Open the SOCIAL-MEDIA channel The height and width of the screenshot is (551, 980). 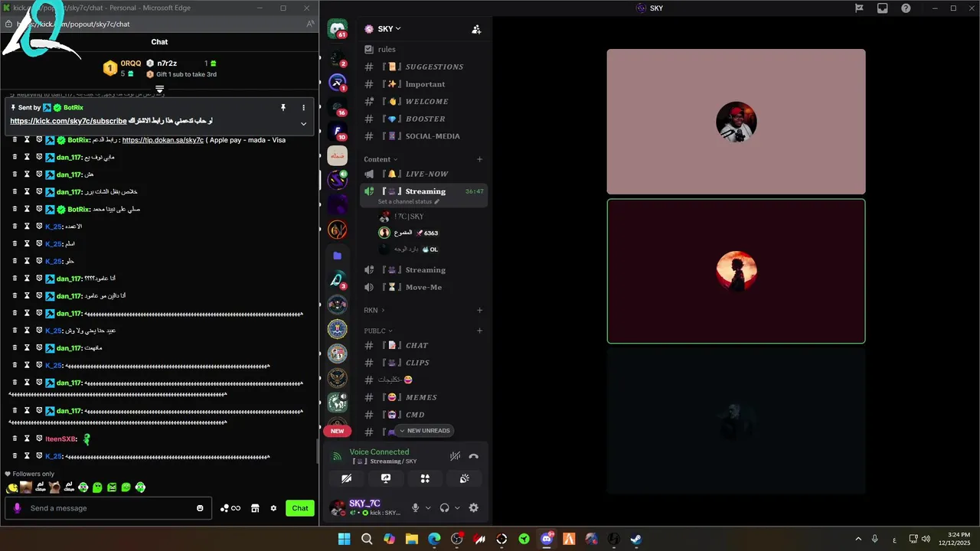click(x=423, y=136)
